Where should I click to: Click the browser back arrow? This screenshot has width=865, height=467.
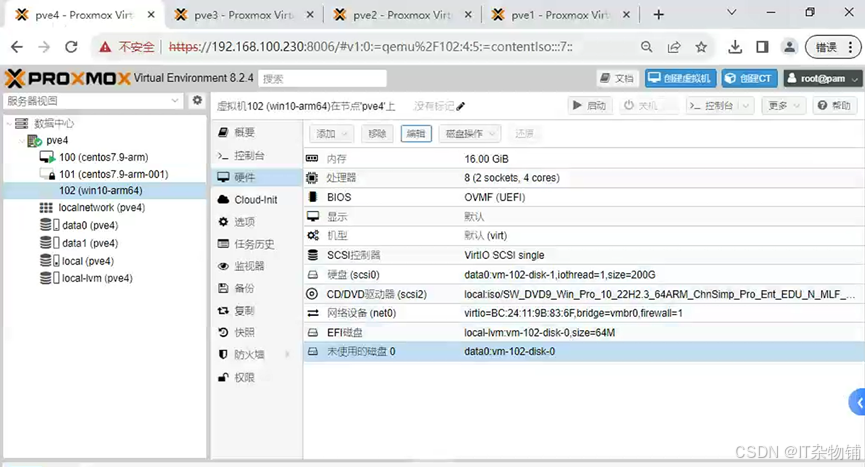17,47
